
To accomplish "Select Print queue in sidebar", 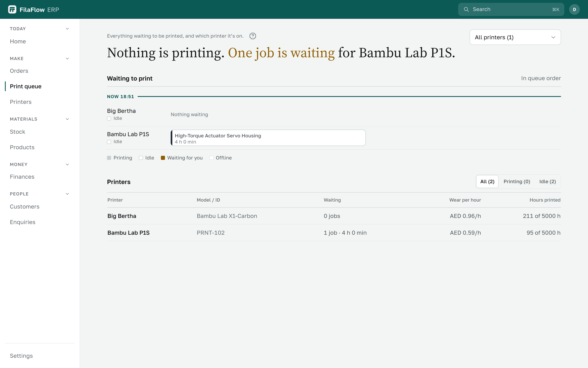I will [26, 86].
